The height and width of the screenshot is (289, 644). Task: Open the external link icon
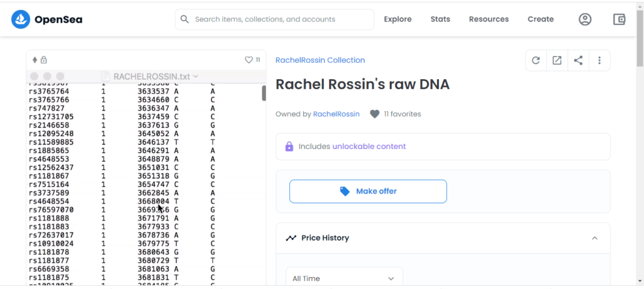coord(557,60)
